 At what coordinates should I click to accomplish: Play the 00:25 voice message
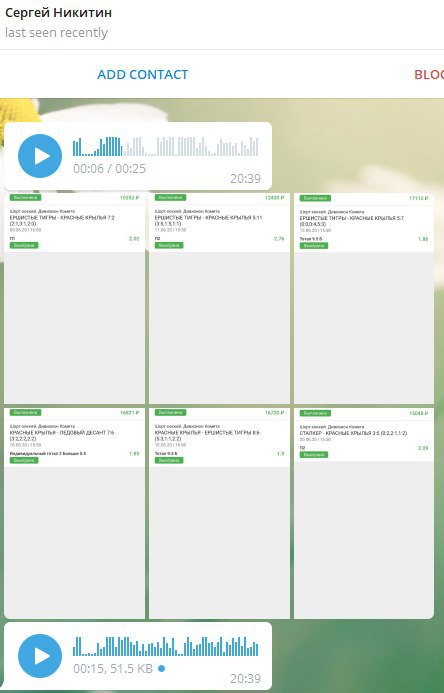pyautogui.click(x=40, y=156)
